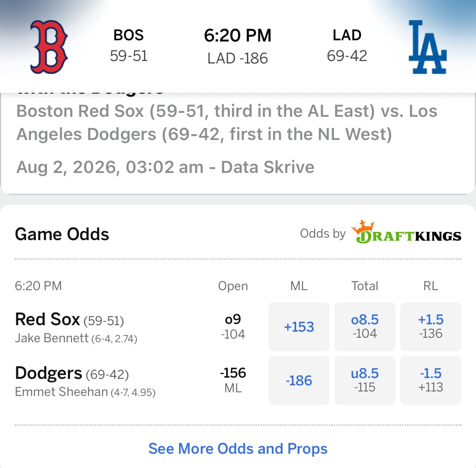Pick Dodgers -1.5 run line
The height and width of the screenshot is (468, 476).
click(430, 381)
